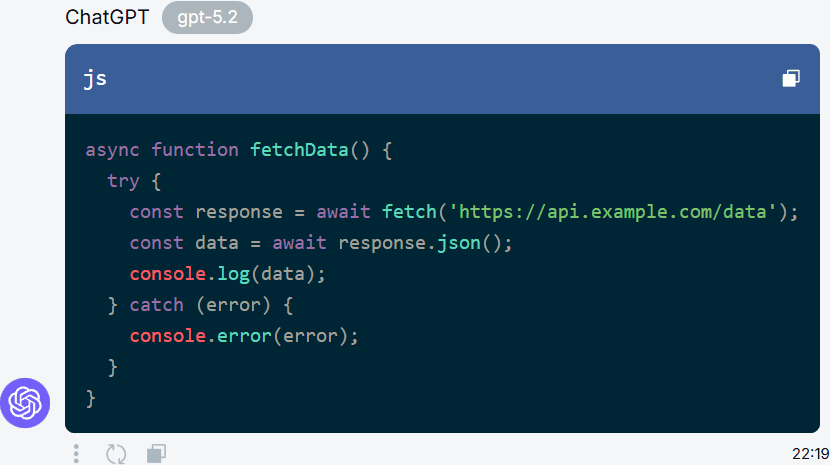Open the three-dot message options menu
This screenshot has width=830, height=465.
point(77,453)
